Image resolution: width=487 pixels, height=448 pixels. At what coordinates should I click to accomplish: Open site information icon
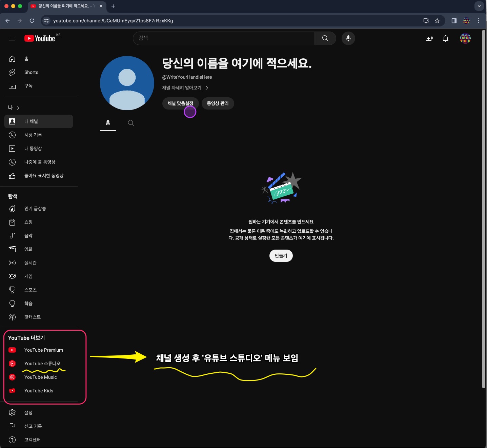click(47, 21)
